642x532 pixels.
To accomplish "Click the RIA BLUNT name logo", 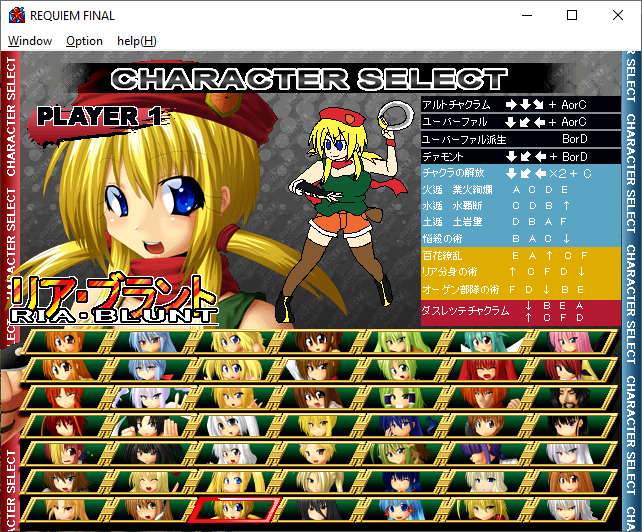I will [113, 301].
